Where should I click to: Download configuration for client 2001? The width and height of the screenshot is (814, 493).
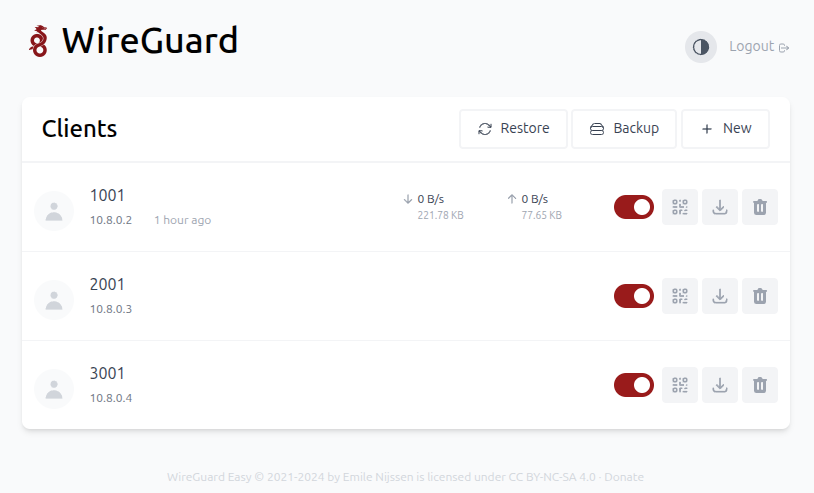pyautogui.click(x=720, y=296)
